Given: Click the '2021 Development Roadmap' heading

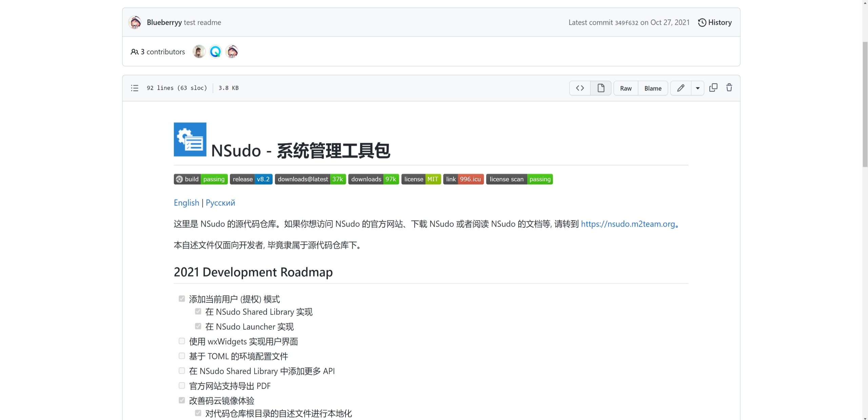Looking at the screenshot, I should pos(253,272).
